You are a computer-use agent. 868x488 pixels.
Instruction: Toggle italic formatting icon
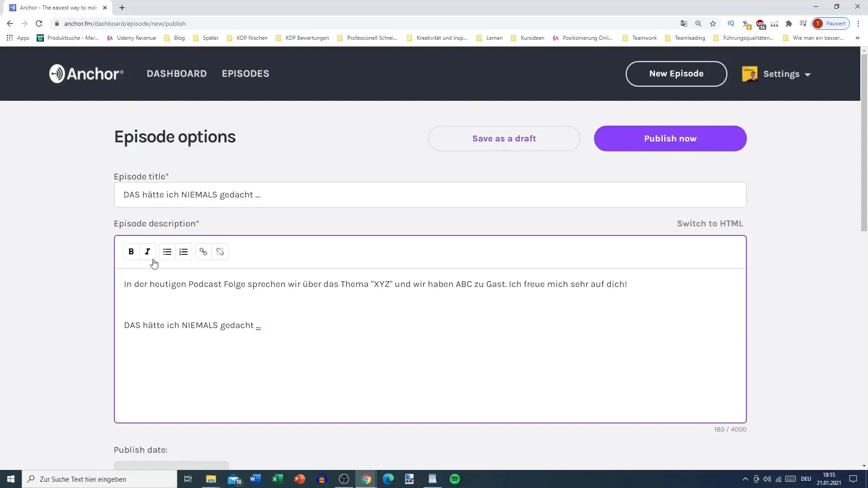click(x=147, y=251)
